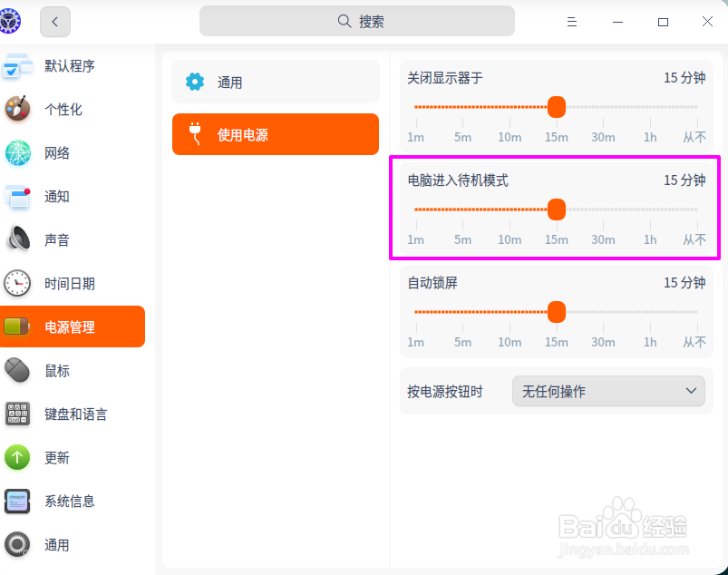Click 系统信息 text label
This screenshot has height=575, width=728.
[70, 502]
